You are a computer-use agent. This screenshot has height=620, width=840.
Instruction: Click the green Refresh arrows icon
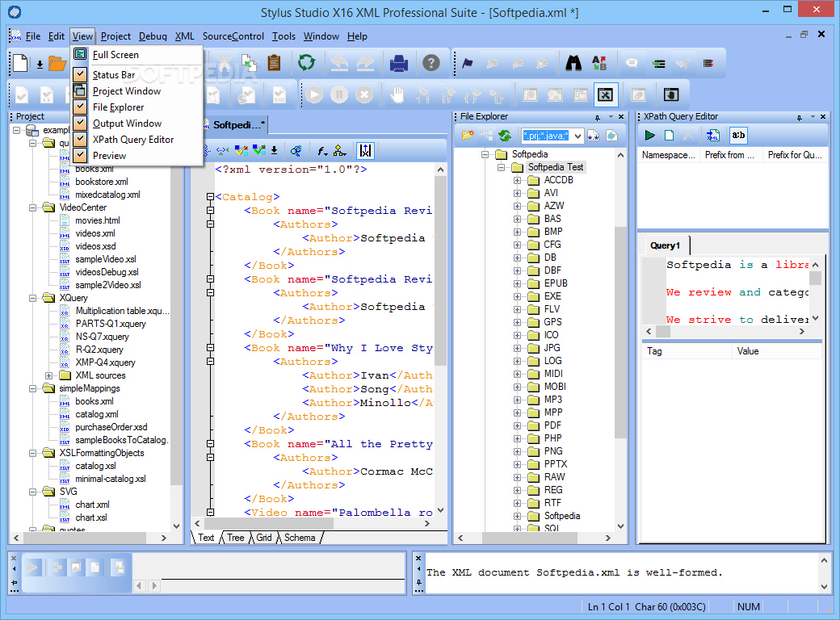tap(306, 63)
